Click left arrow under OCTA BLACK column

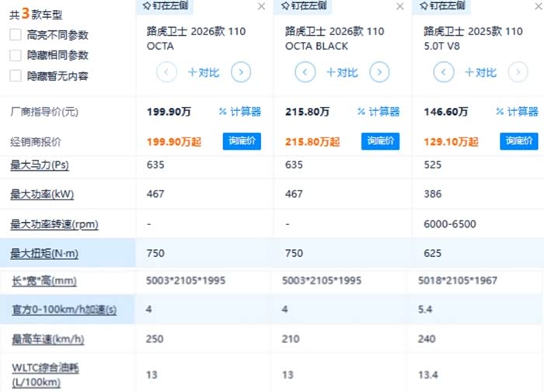pos(305,73)
